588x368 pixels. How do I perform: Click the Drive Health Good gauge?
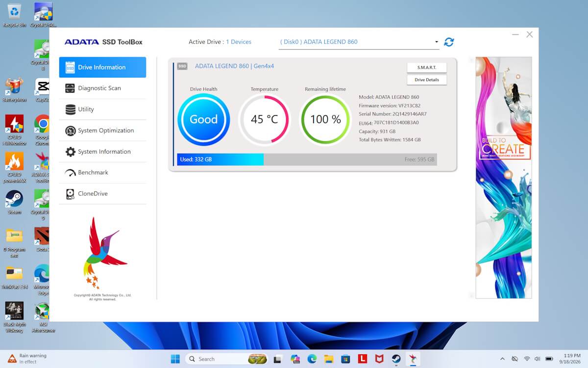click(x=203, y=119)
